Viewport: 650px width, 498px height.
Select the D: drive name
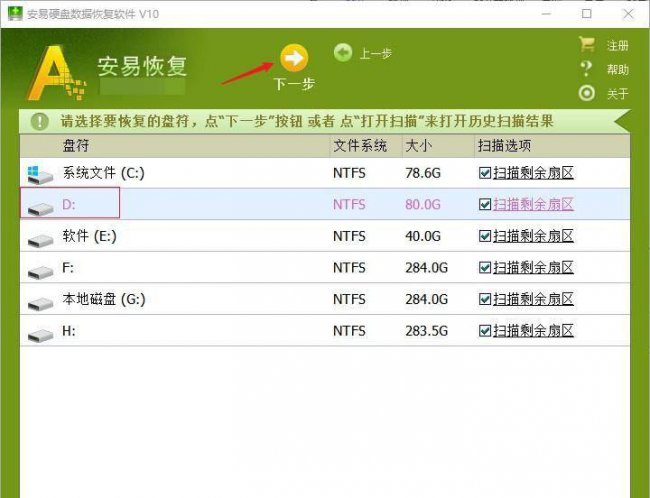pyautogui.click(x=69, y=204)
